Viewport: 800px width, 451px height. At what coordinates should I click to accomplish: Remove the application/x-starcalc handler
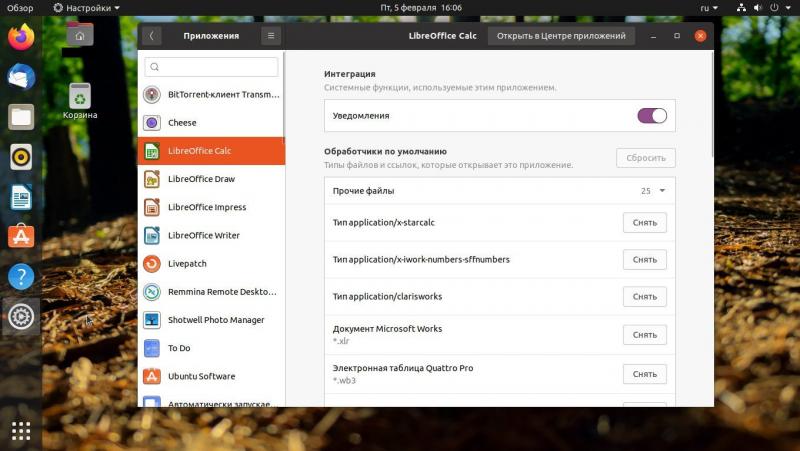tap(644, 223)
